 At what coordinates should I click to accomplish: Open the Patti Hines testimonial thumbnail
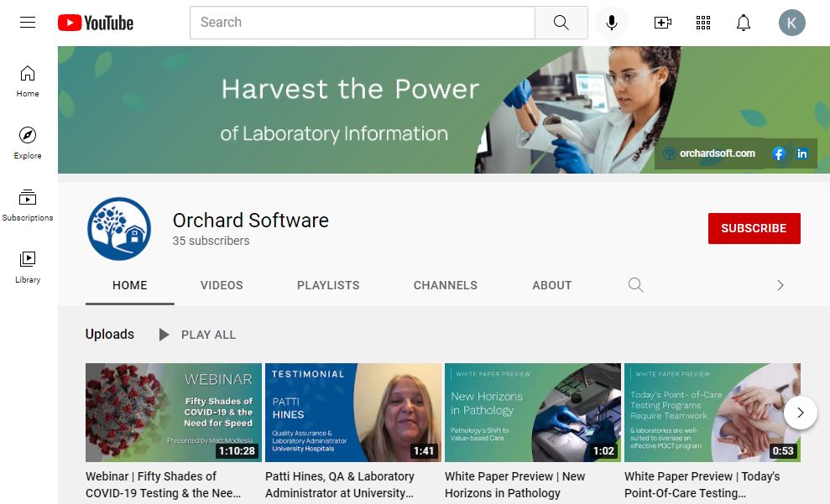[x=353, y=413]
